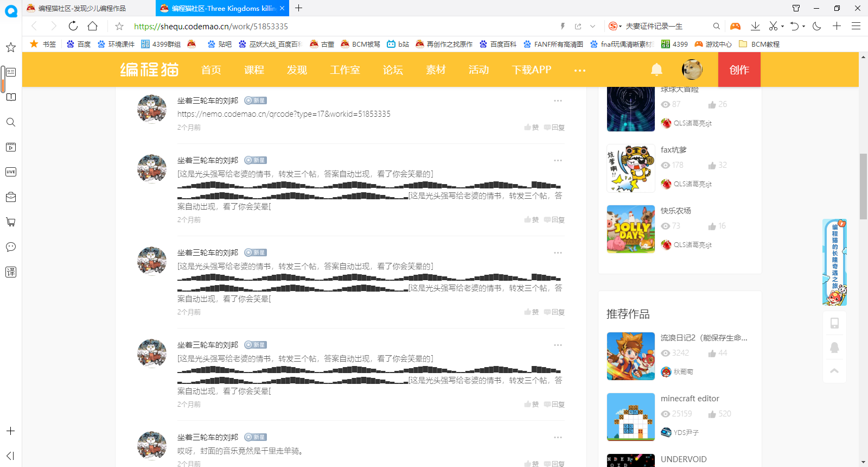This screenshot has width=868, height=467.
Task: Open the video icon in the left sidebar
Action: (x=11, y=147)
